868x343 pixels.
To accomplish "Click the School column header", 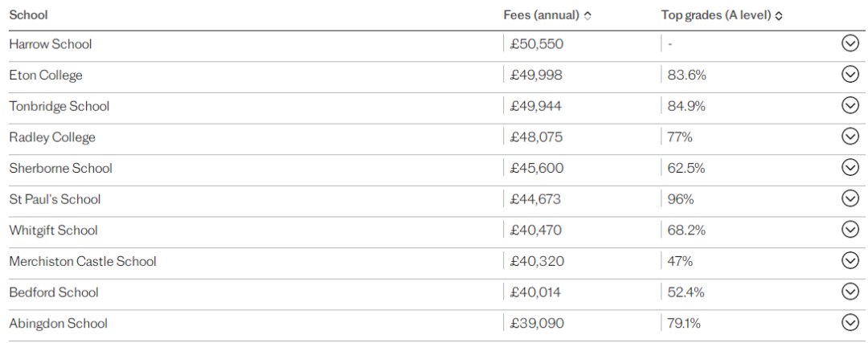I will [x=28, y=15].
